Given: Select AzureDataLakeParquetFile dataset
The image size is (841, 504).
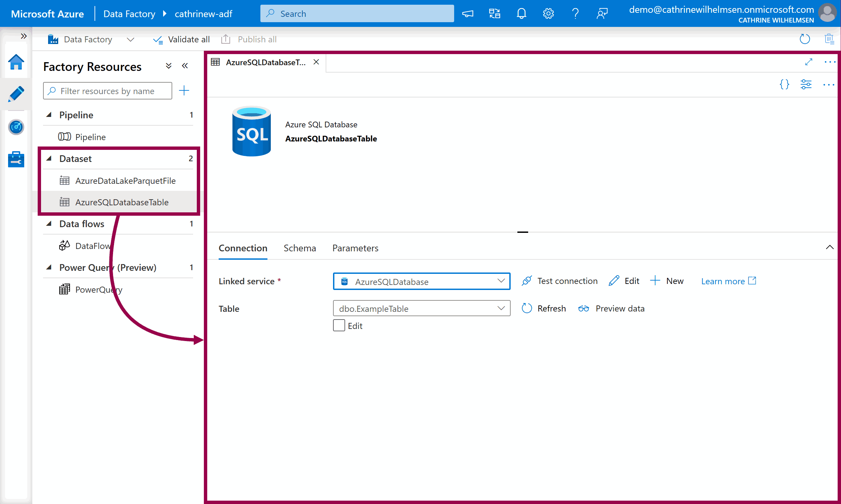Looking at the screenshot, I should click(125, 181).
